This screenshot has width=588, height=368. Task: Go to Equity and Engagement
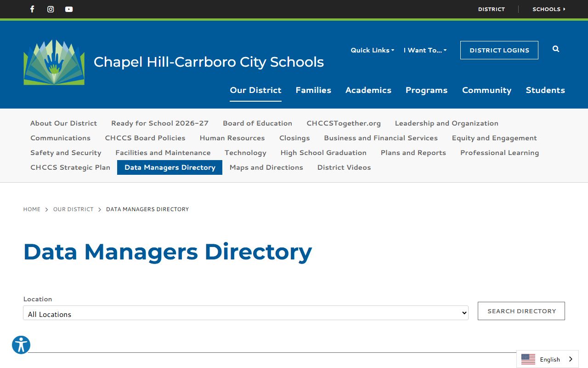[494, 138]
